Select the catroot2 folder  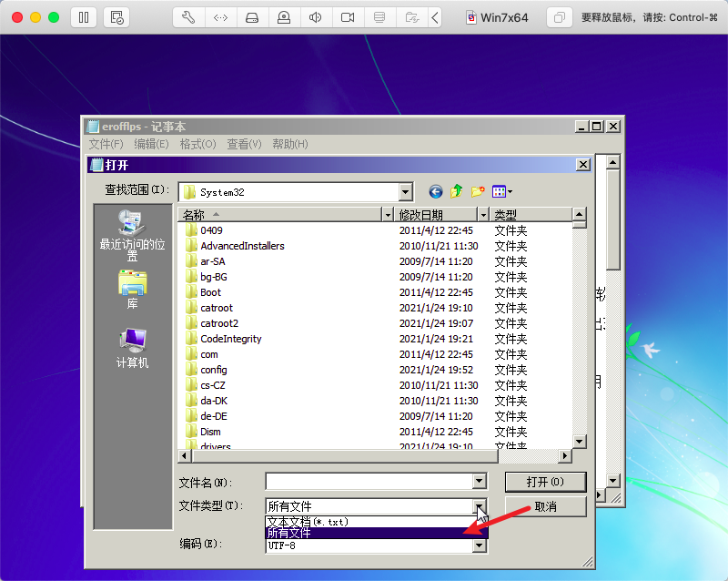213,323
